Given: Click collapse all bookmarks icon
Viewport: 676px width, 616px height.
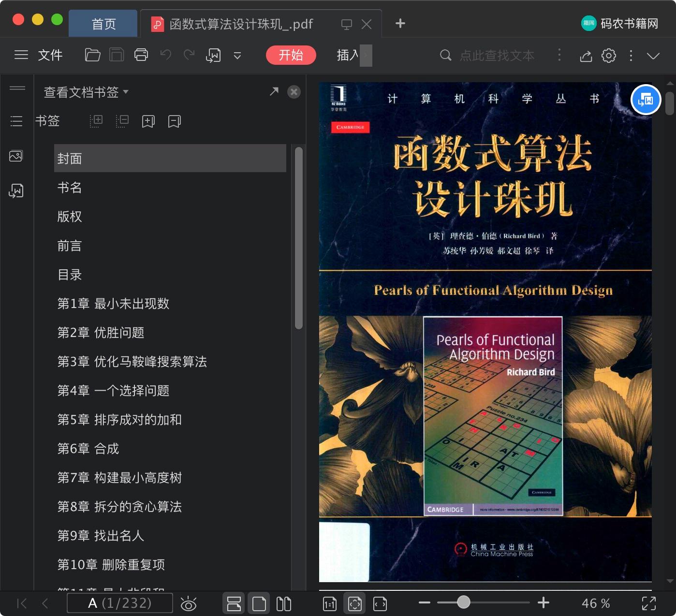Looking at the screenshot, I should click(122, 121).
